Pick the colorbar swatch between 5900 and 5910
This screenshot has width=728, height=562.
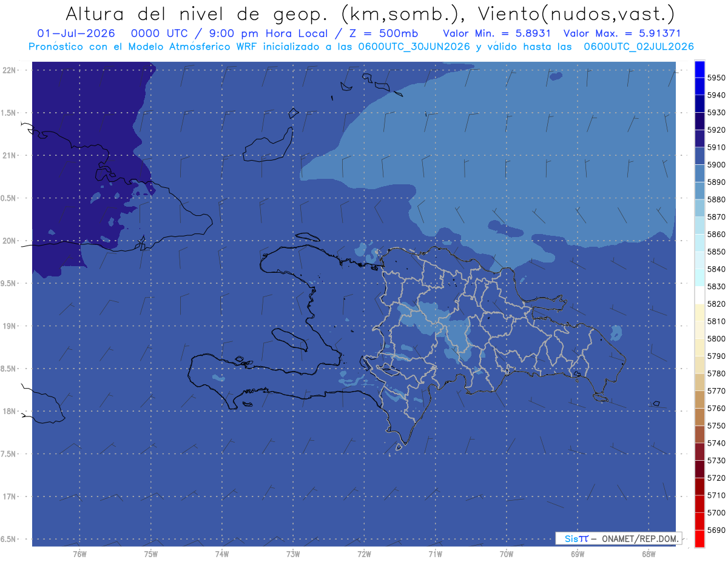click(x=699, y=156)
